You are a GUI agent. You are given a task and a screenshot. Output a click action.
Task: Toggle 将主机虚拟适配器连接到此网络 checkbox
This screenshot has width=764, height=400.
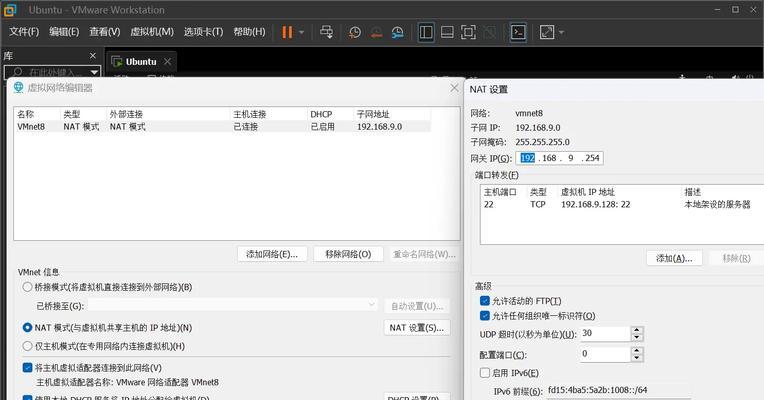point(27,367)
